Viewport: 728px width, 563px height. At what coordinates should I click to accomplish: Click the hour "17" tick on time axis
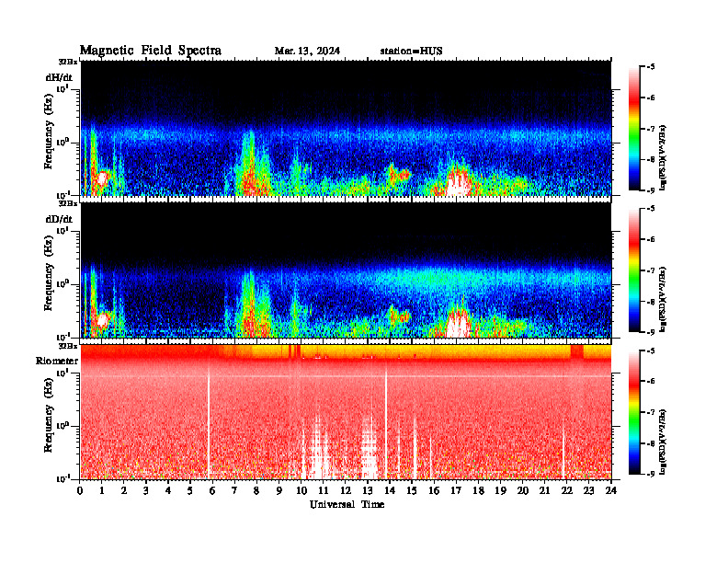click(x=456, y=490)
